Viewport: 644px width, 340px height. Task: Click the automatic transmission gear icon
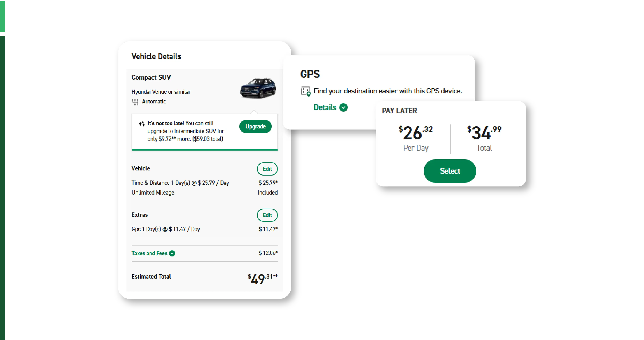point(135,102)
